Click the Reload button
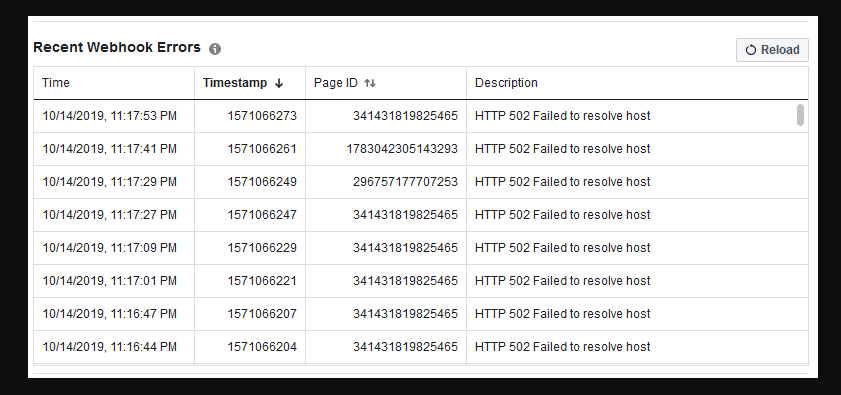Screen dimensions: 841x395 (772, 50)
